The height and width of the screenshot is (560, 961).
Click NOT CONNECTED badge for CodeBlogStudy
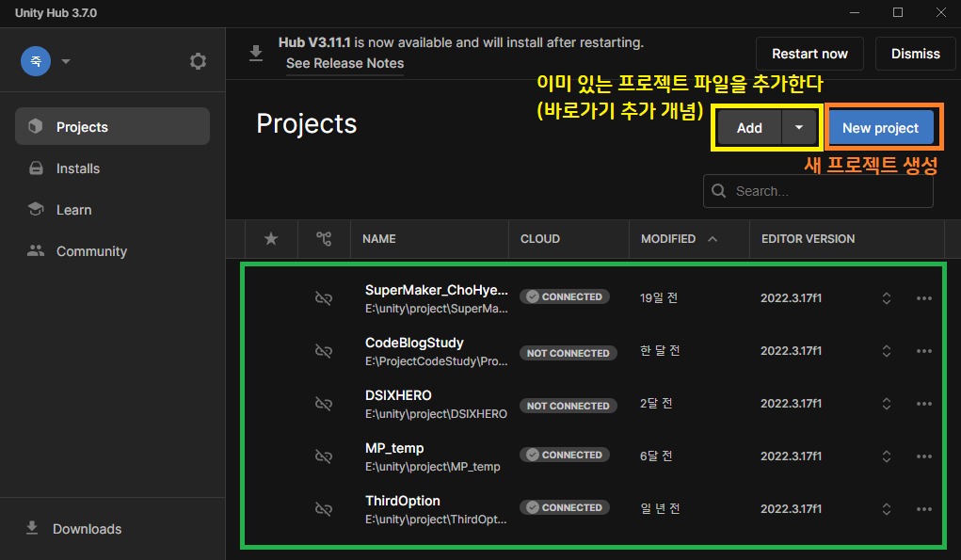(x=569, y=353)
